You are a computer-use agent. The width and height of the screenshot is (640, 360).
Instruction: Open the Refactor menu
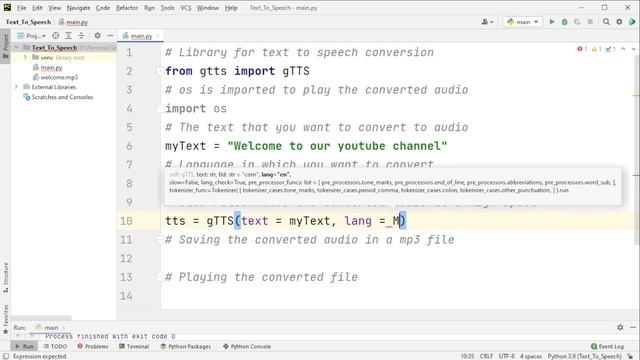[127, 8]
